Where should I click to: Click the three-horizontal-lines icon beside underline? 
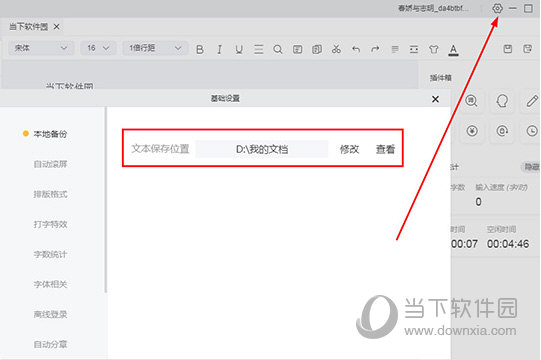(258, 49)
